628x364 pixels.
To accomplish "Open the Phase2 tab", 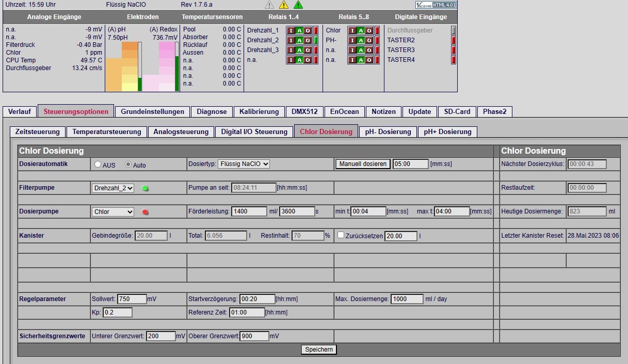I will pos(494,111).
